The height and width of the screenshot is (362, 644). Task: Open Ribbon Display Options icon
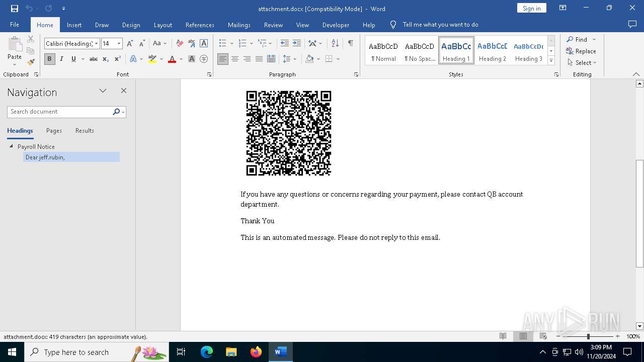[563, 8]
